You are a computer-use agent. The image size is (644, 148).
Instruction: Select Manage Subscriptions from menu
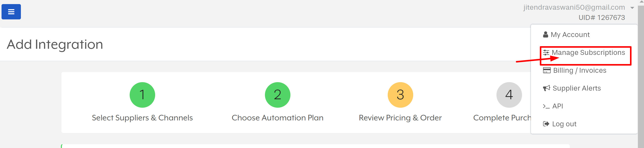click(x=588, y=53)
